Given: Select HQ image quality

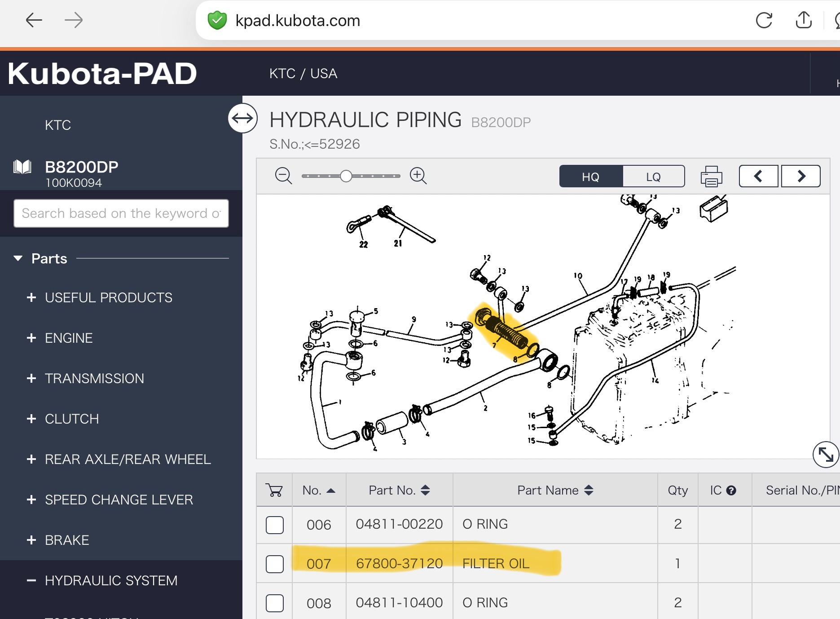Looking at the screenshot, I should 591,177.
